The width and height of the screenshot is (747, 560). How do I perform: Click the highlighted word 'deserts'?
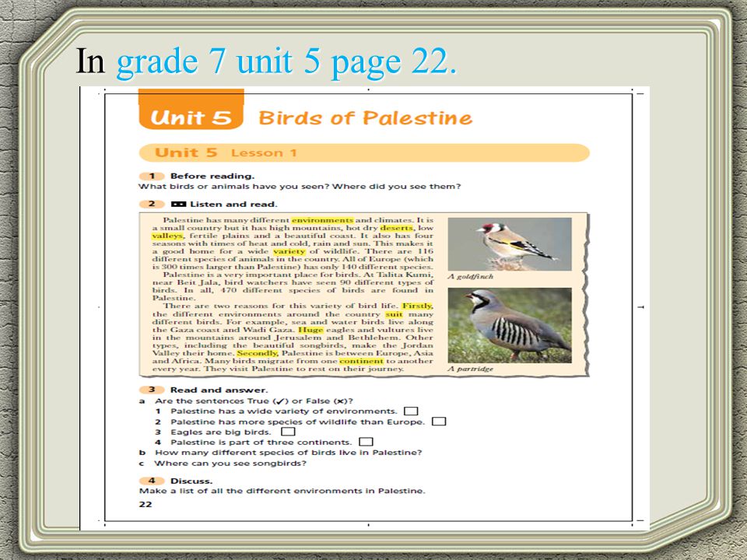396,228
